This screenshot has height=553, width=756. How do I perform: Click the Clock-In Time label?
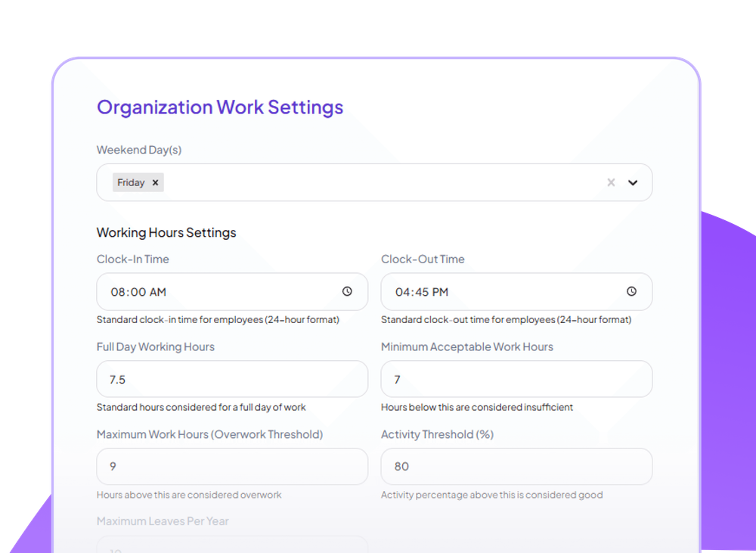pos(132,259)
